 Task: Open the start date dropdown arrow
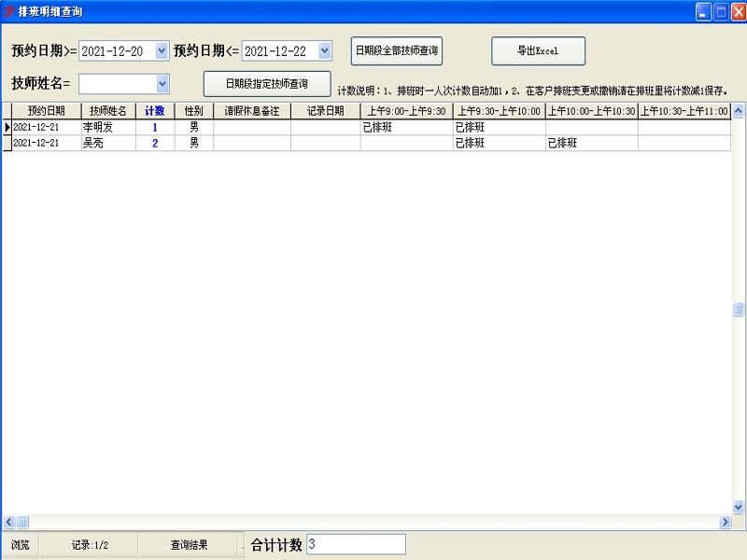click(162, 51)
